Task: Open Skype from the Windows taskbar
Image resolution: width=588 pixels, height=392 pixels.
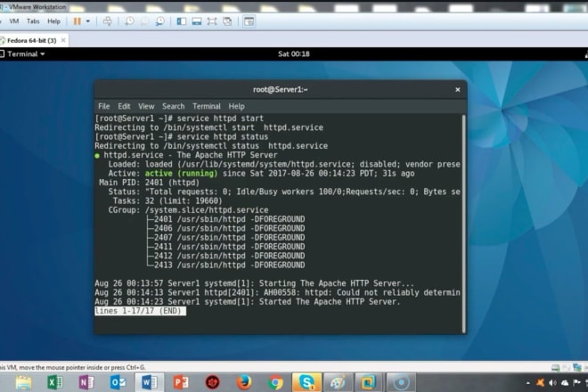Action: (306, 382)
